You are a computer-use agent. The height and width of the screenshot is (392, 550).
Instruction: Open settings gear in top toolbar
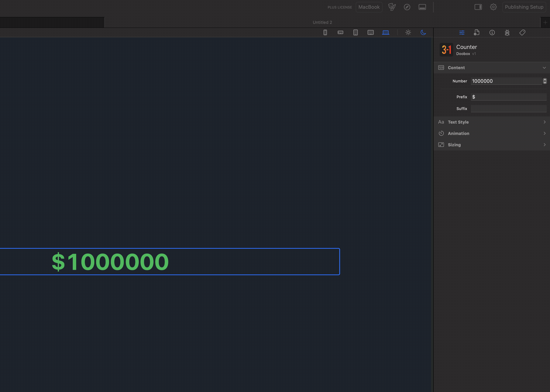[x=493, y=7]
